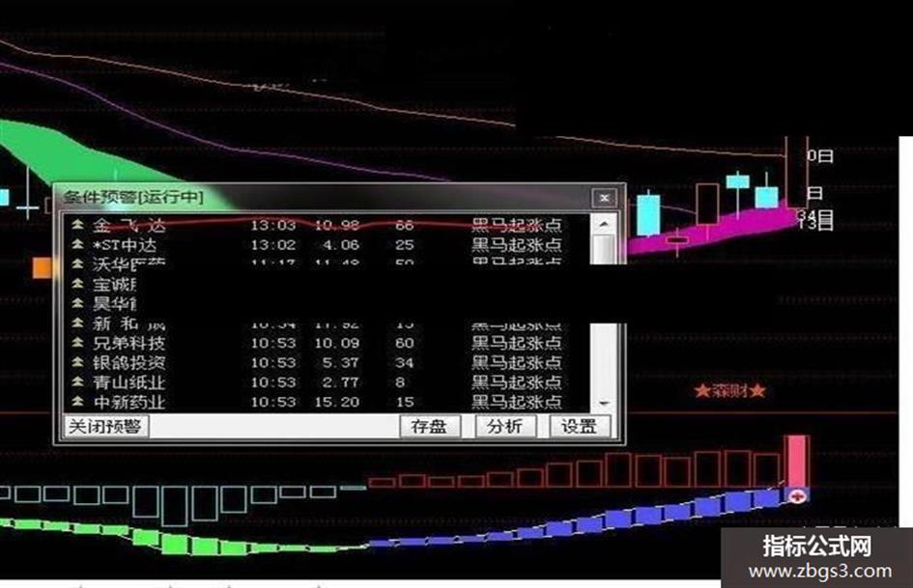Viewport: 913px width, 588px height.
Task: Click the 黑马起涨点 label in the 中新药业 row
Action: pos(517,402)
